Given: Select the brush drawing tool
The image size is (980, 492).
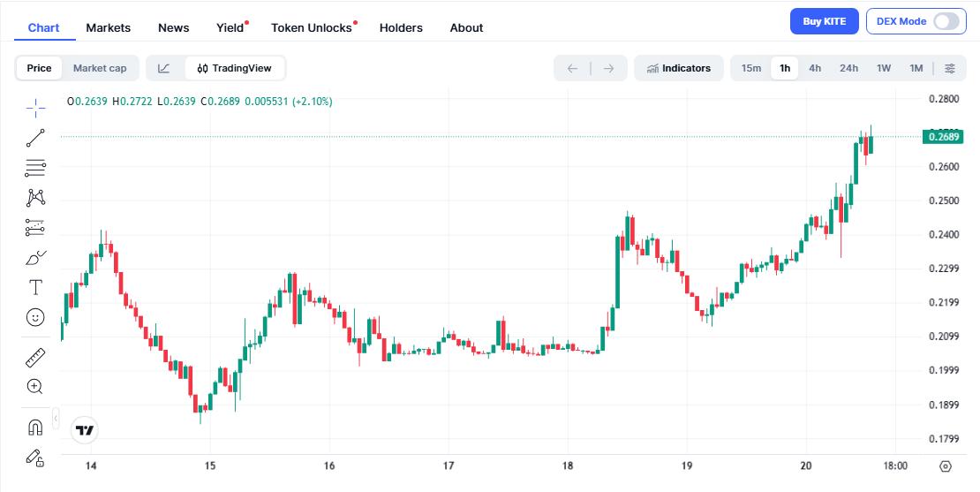Looking at the screenshot, I should (x=35, y=258).
